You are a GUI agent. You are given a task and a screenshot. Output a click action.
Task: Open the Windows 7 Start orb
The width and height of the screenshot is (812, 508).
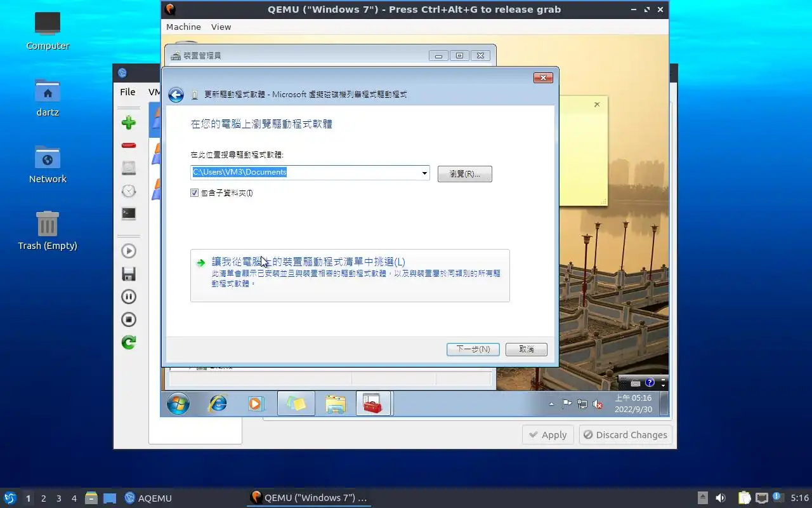(178, 404)
